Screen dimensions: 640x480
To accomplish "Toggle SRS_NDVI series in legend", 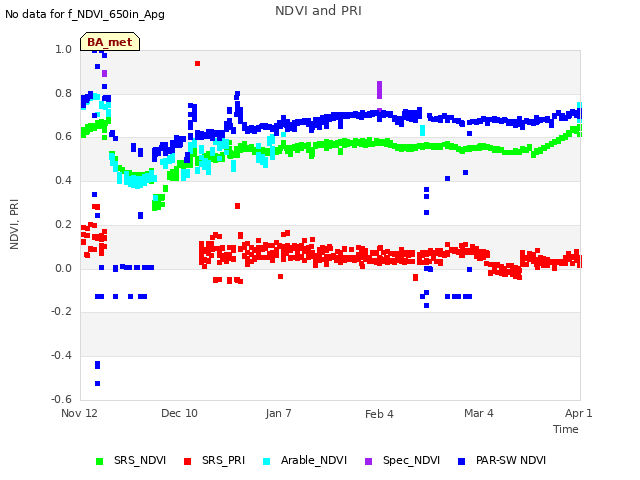I will [131, 460].
